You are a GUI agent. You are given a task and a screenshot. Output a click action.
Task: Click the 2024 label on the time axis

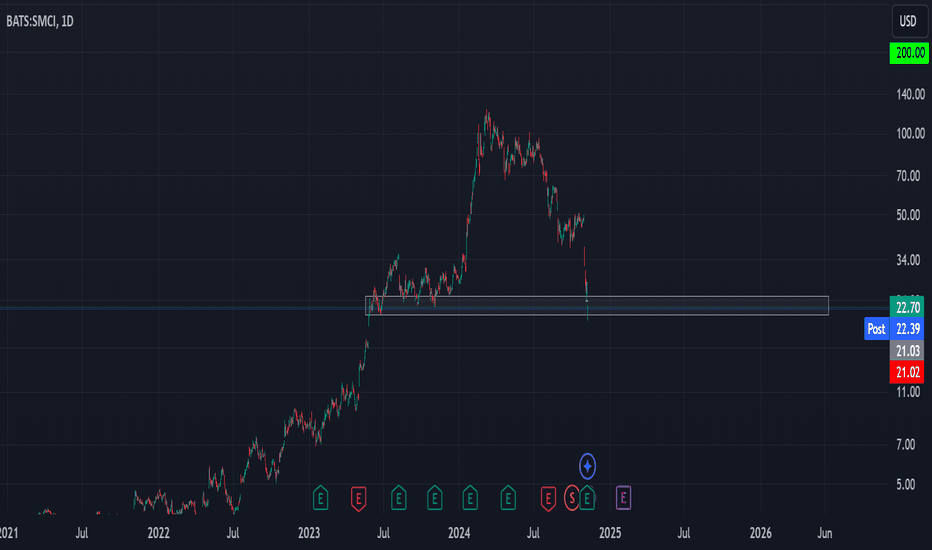[x=459, y=533]
